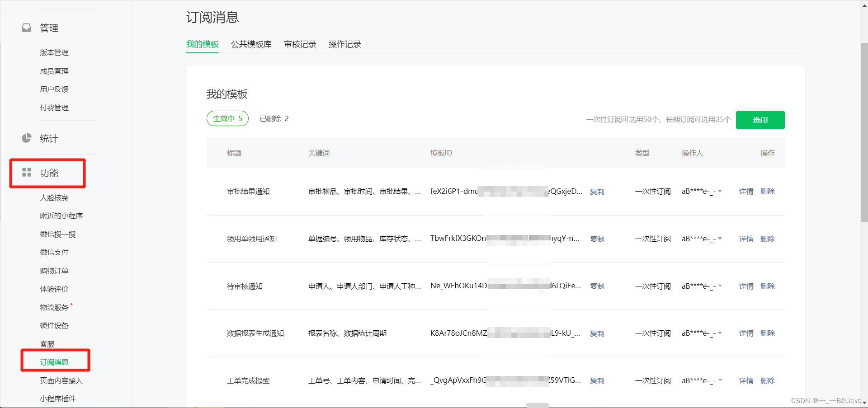868x408 pixels.
Task: Open 付费管理 in the sidebar
Action: click(54, 108)
